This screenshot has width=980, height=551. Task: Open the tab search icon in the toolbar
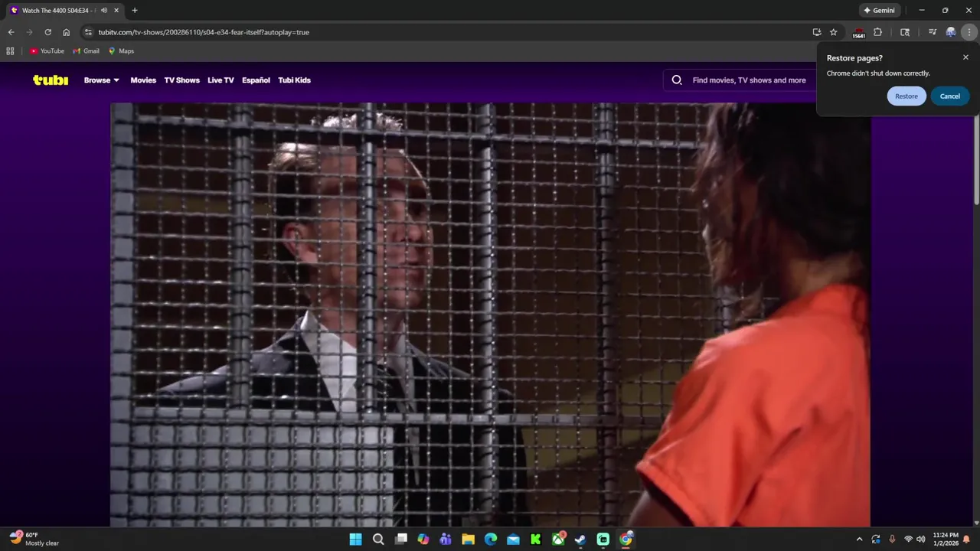(905, 32)
